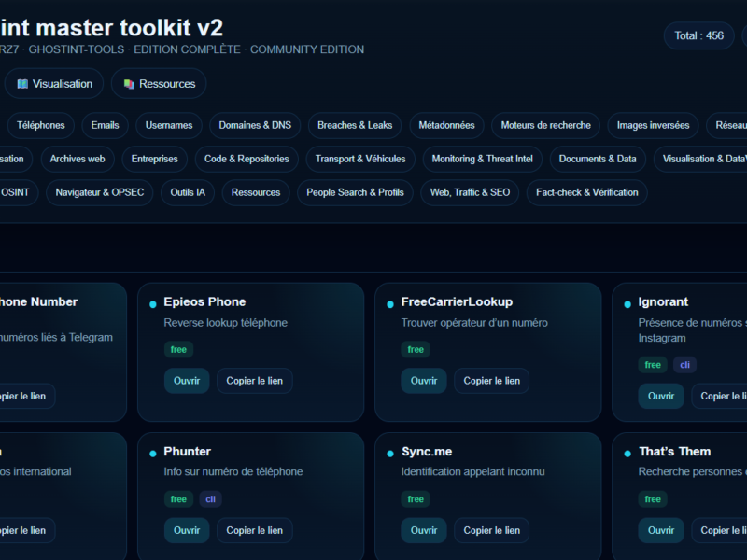The image size is (747, 560).
Task: Toggle the Emails category filter
Action: pos(105,125)
